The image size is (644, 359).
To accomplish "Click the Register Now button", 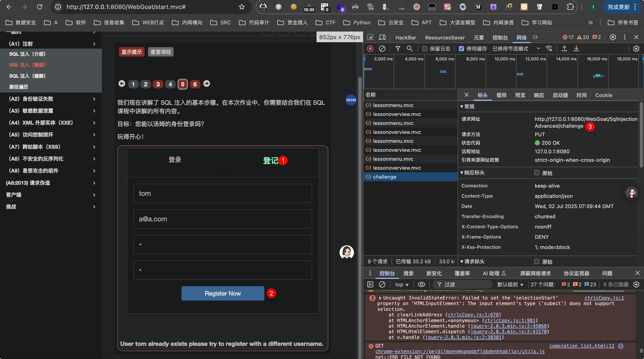I will 222,293.
